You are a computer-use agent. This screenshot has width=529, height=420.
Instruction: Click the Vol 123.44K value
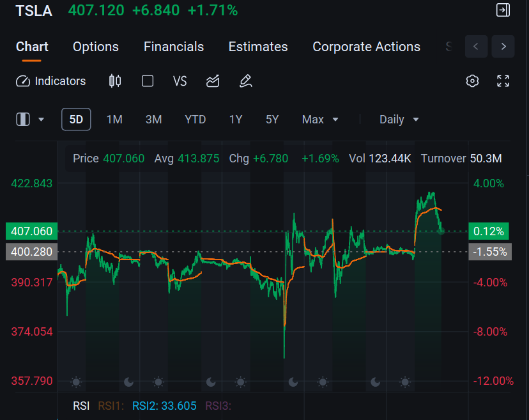380,159
